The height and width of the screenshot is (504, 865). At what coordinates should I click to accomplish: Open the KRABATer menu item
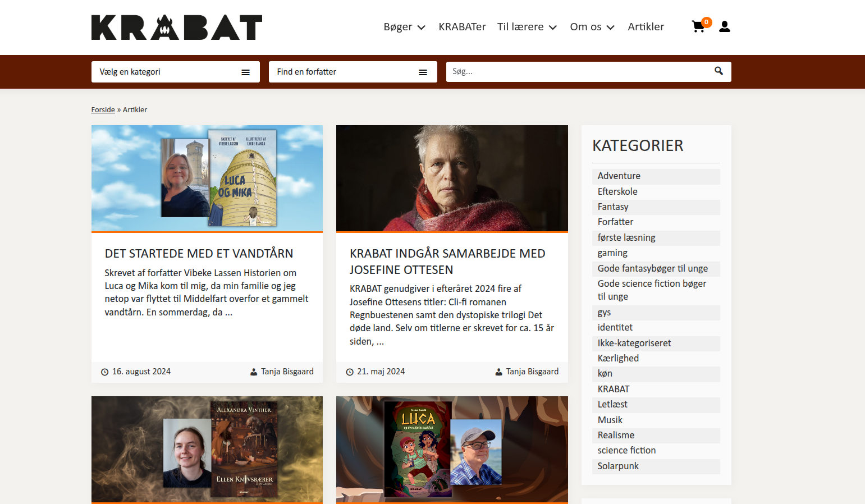pyautogui.click(x=462, y=27)
